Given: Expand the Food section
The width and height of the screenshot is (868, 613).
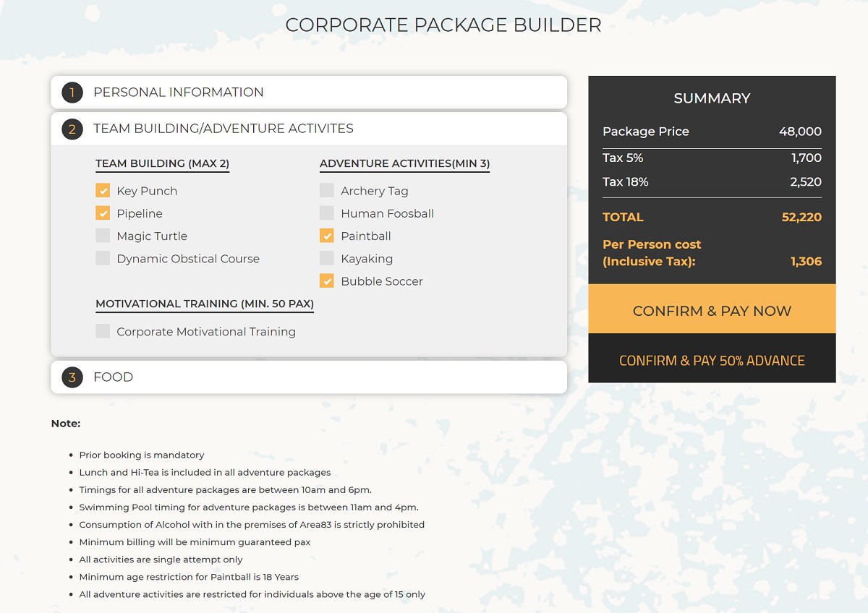Looking at the screenshot, I should pos(113,377).
